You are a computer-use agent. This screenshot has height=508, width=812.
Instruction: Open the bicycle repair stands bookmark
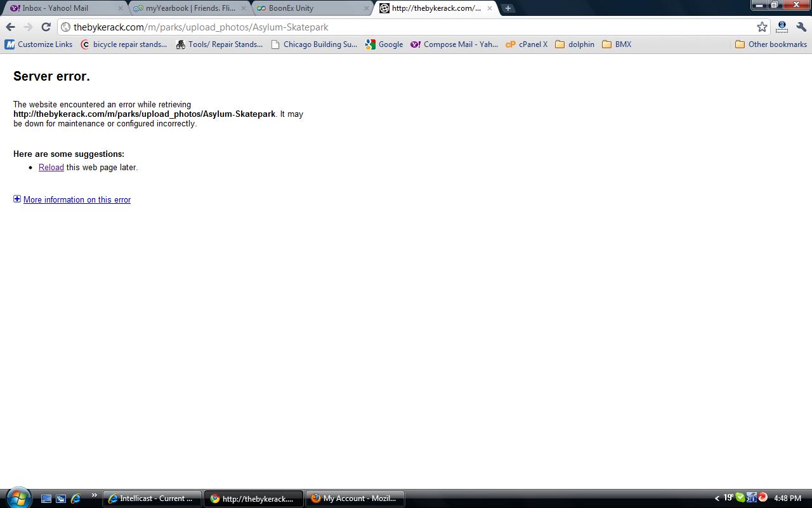pos(124,44)
